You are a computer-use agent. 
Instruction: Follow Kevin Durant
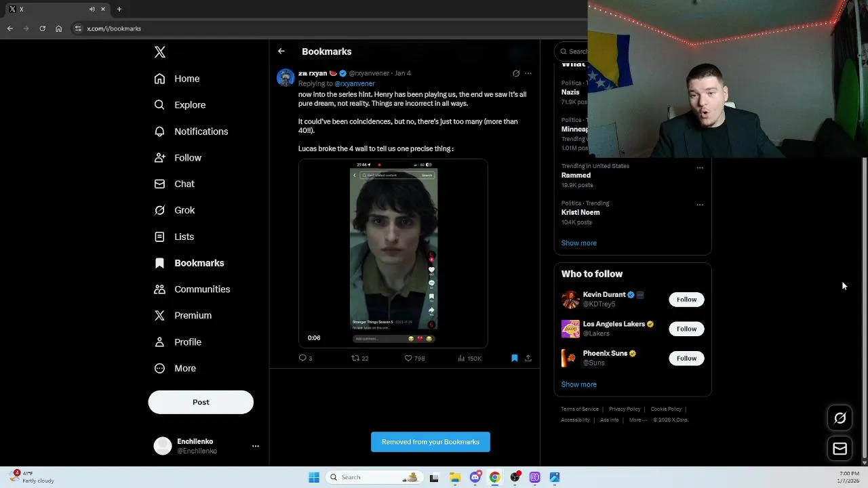tap(686, 300)
